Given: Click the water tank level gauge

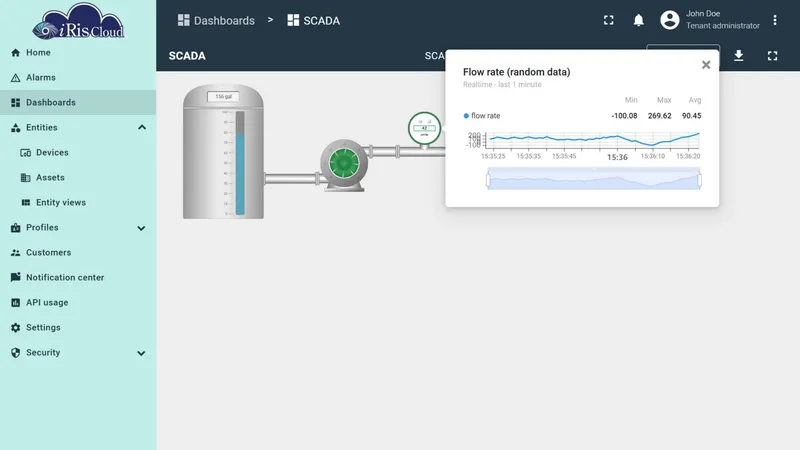Looking at the screenshot, I should click(x=240, y=163).
